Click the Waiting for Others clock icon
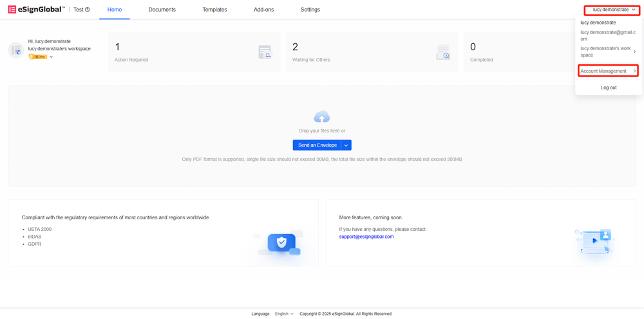The width and height of the screenshot is (644, 319). tap(443, 52)
